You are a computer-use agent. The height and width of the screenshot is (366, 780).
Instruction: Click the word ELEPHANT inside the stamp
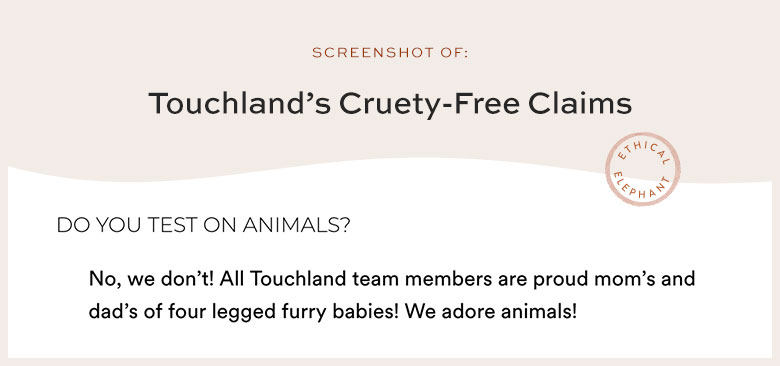(640, 188)
